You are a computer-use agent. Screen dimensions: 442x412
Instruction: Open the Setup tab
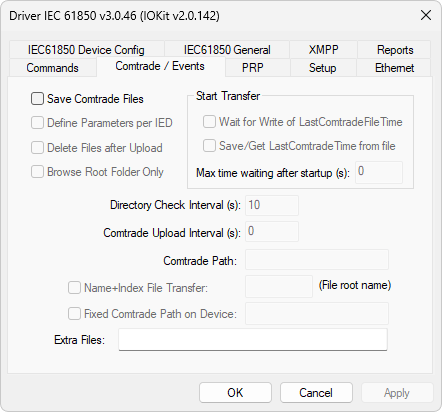point(322,68)
